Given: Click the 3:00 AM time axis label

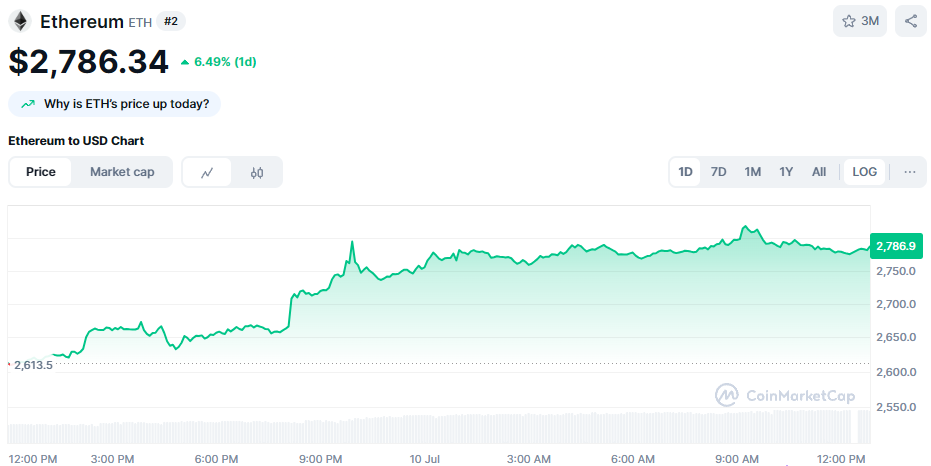Looking at the screenshot, I should pos(528,459).
